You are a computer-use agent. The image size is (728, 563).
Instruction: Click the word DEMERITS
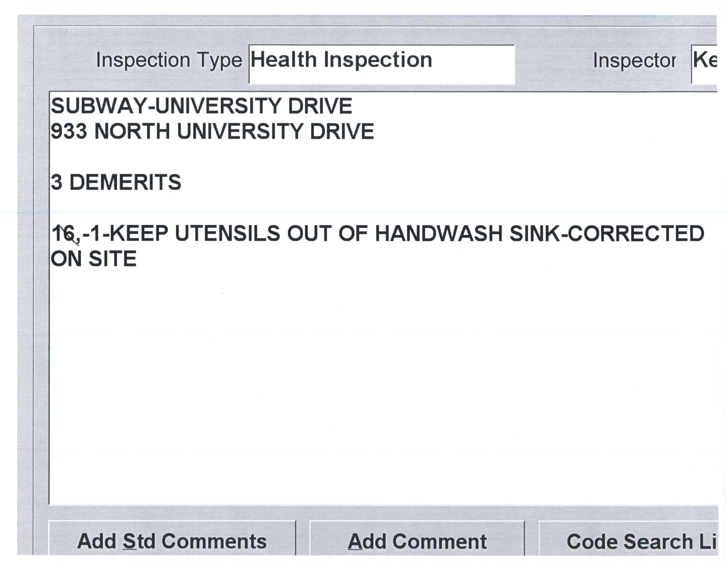click(125, 182)
